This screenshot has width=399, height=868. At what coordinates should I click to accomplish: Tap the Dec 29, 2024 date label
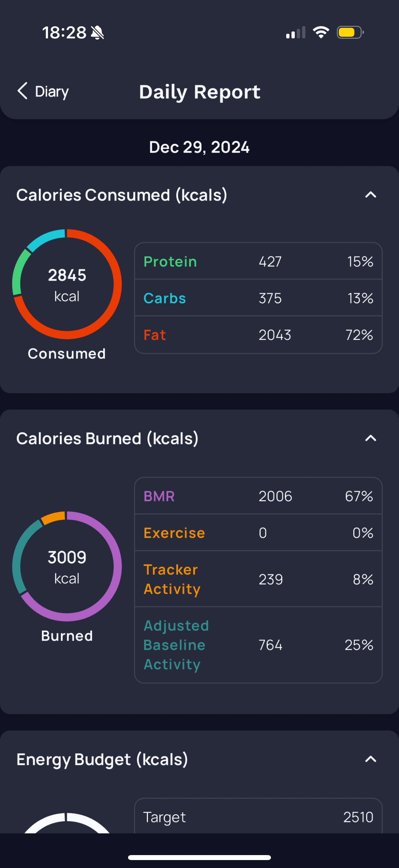[x=199, y=147]
